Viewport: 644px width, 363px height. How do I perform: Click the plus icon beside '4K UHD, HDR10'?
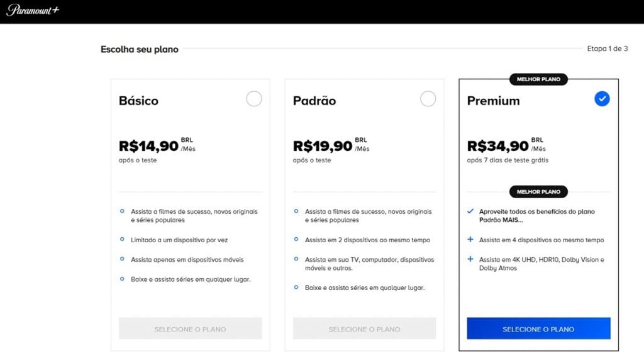(470, 259)
